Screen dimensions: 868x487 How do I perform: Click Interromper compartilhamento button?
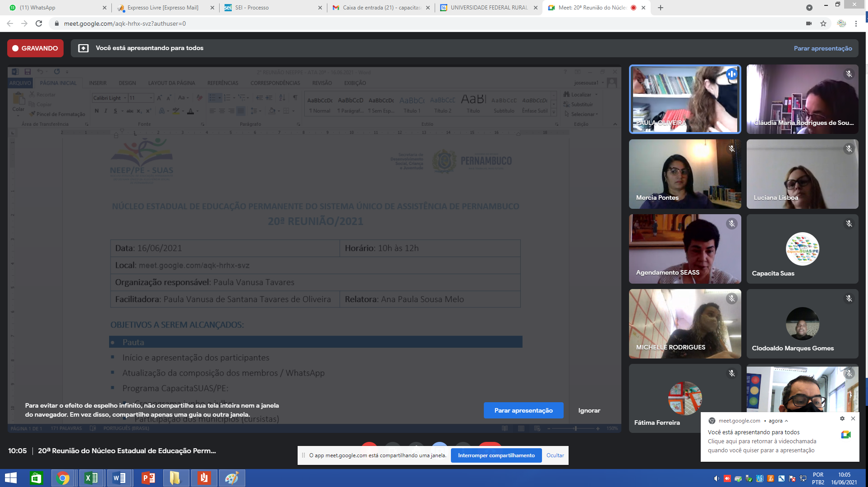[x=496, y=455]
